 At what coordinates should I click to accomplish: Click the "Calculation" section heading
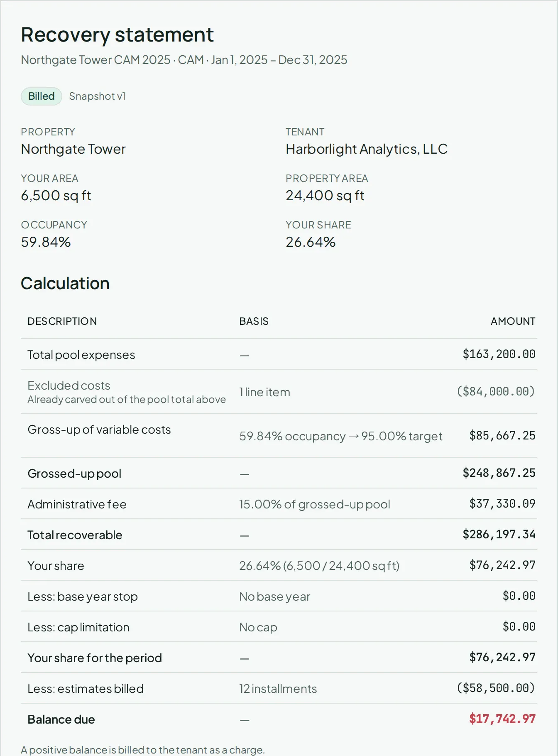pos(65,283)
